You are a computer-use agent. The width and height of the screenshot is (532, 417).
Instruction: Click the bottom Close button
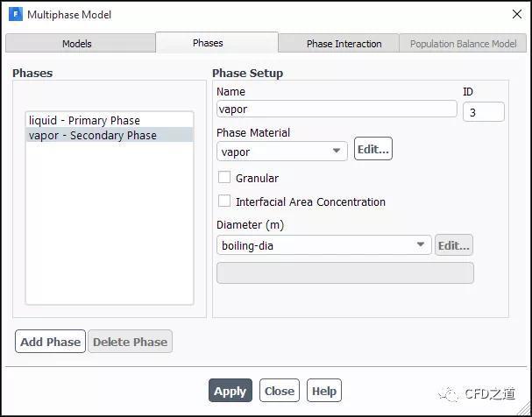(x=279, y=391)
